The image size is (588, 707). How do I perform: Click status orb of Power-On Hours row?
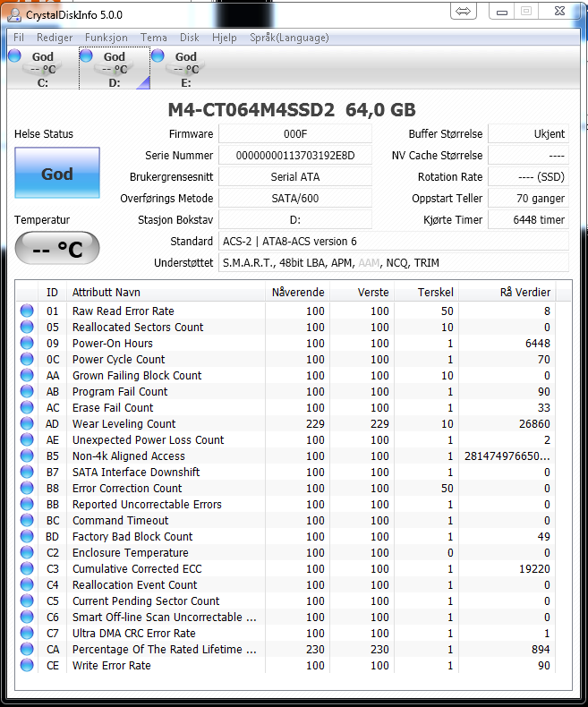point(27,343)
